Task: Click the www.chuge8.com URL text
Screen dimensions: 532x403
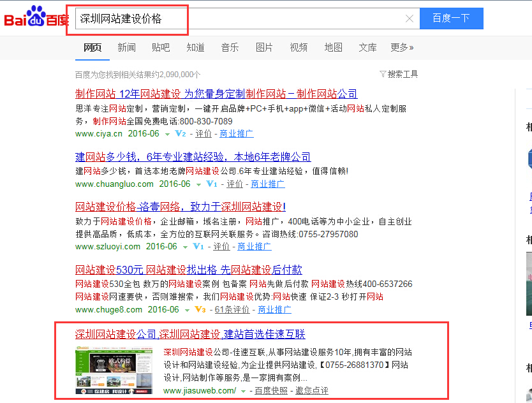Action: point(108,309)
